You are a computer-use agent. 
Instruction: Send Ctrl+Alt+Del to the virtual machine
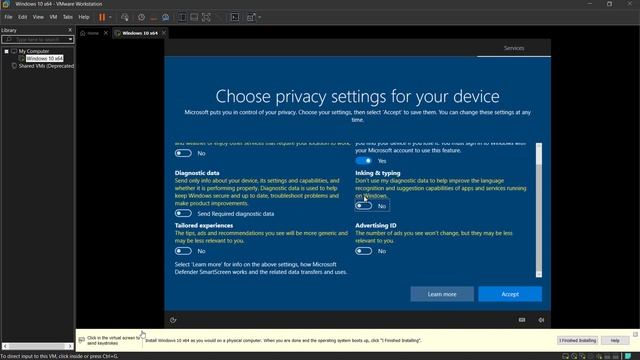point(125,17)
